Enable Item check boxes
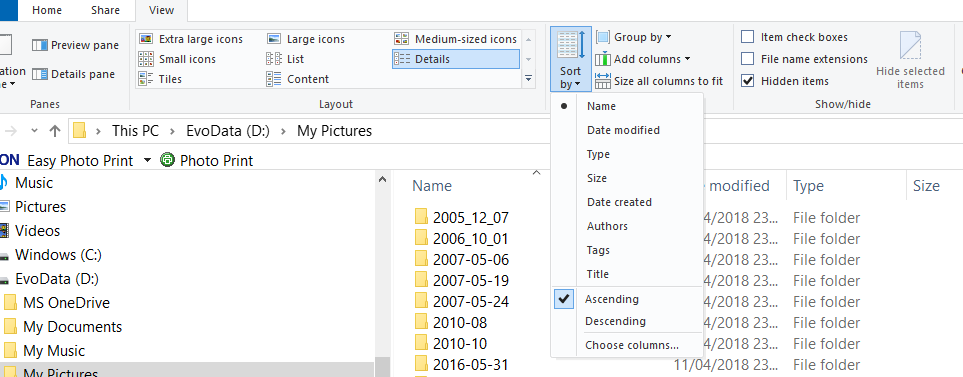The width and height of the screenshot is (963, 377). pyautogui.click(x=747, y=37)
